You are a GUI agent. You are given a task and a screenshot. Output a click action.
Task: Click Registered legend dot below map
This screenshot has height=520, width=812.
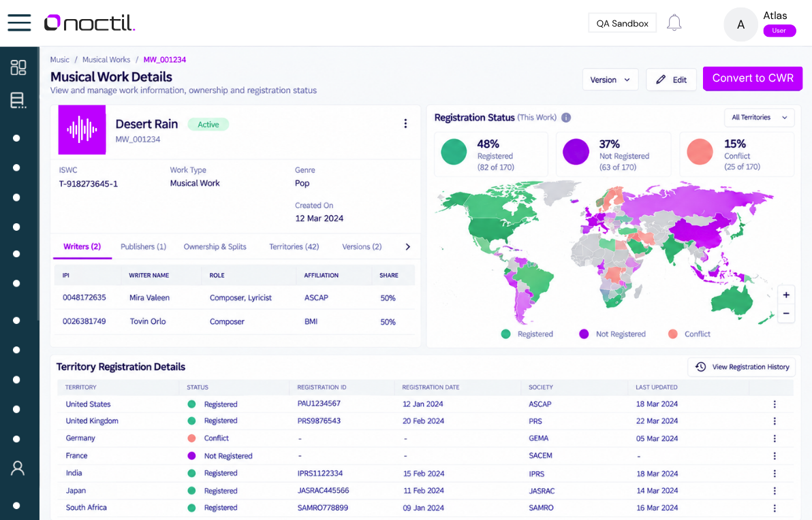coord(506,334)
